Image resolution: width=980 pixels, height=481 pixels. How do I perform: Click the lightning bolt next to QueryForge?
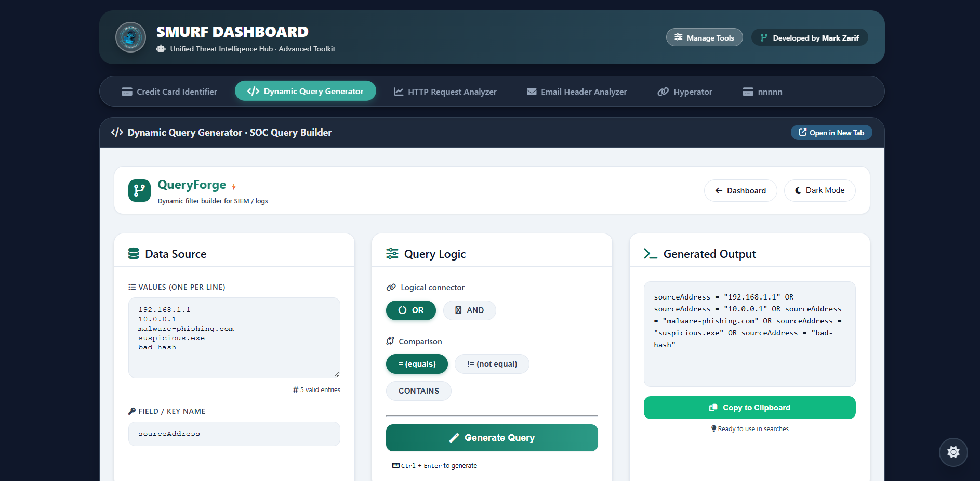[234, 186]
